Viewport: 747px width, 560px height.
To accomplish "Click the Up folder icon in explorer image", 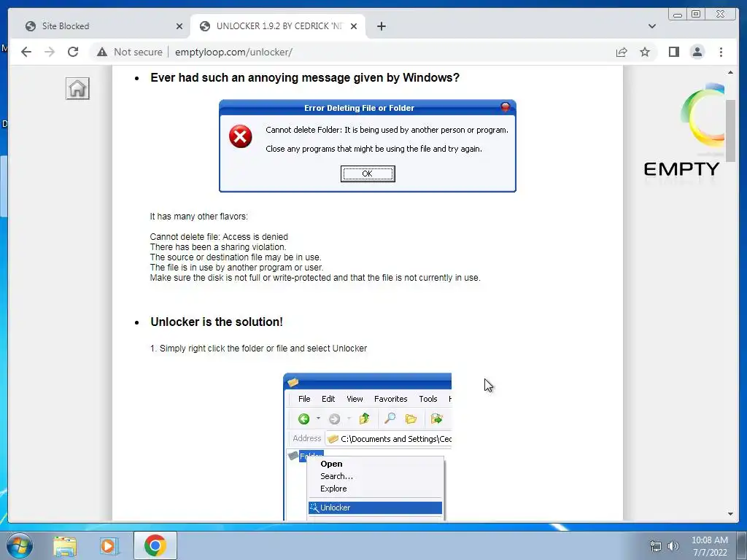I will tap(364, 419).
